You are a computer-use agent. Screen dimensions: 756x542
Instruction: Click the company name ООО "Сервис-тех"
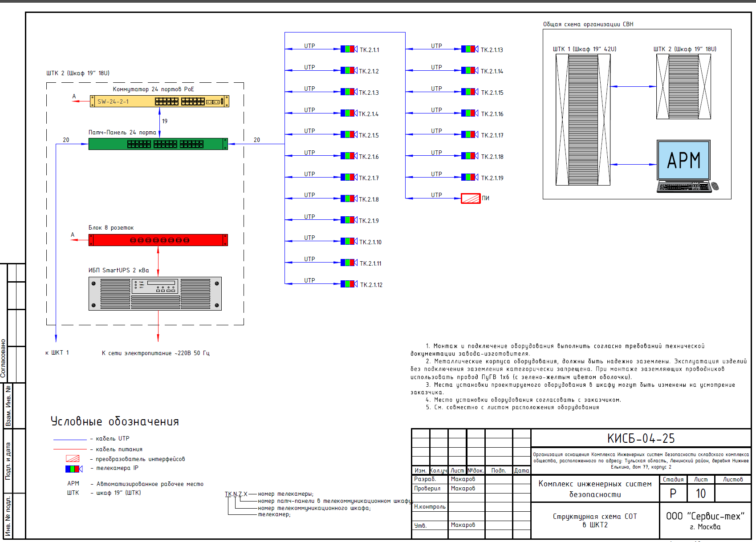(x=705, y=516)
